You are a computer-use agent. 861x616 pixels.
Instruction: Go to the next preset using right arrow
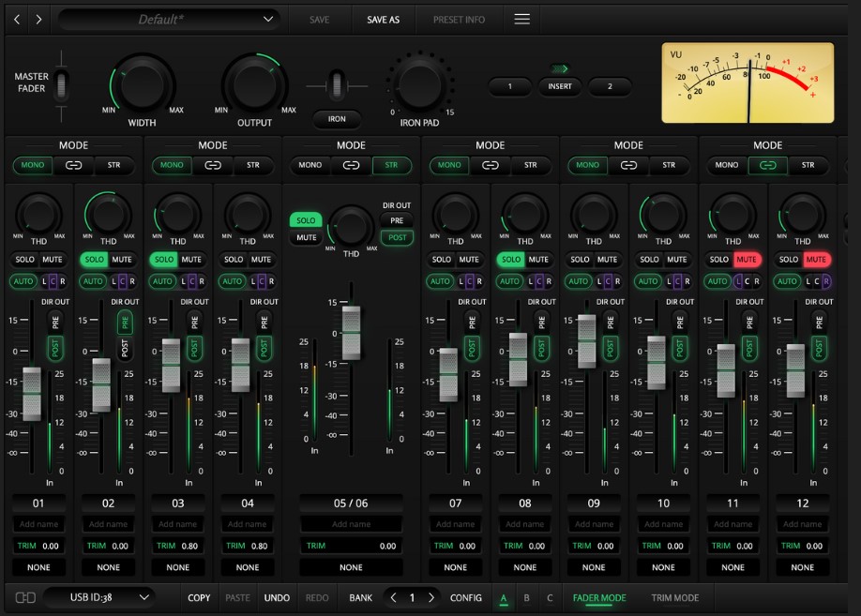click(x=39, y=19)
